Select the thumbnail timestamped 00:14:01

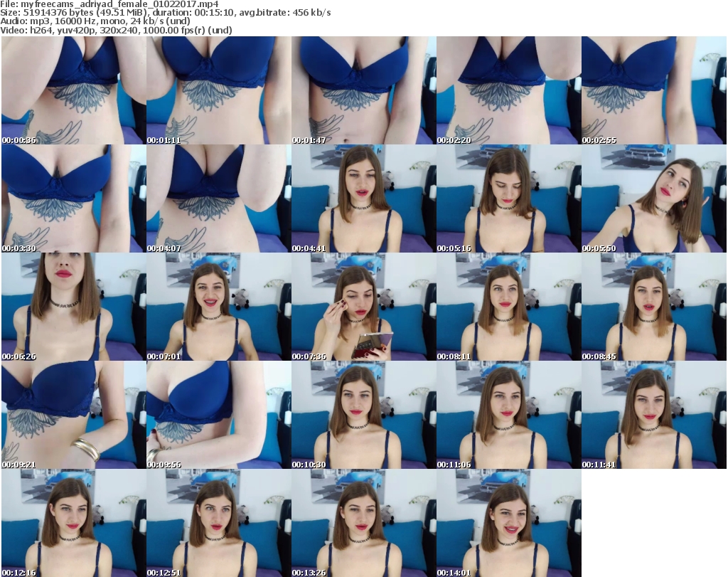coord(509,523)
